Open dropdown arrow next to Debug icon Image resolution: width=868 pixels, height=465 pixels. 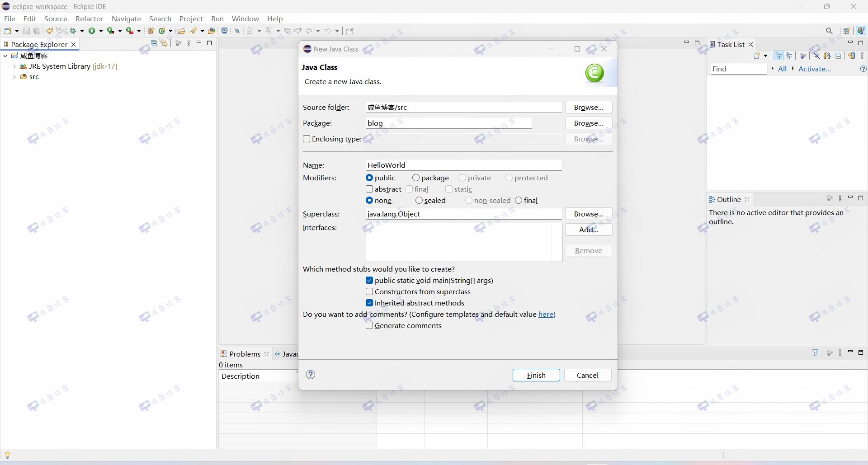coord(82,31)
